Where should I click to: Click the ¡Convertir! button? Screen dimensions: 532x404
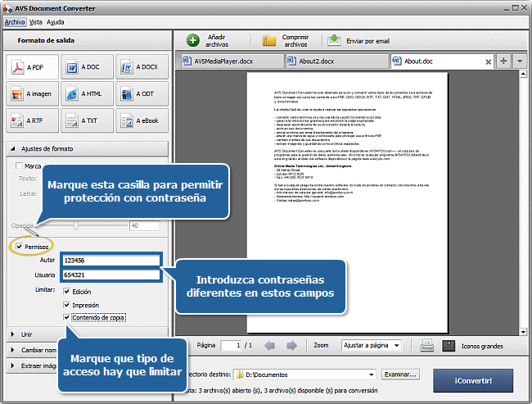473,380
